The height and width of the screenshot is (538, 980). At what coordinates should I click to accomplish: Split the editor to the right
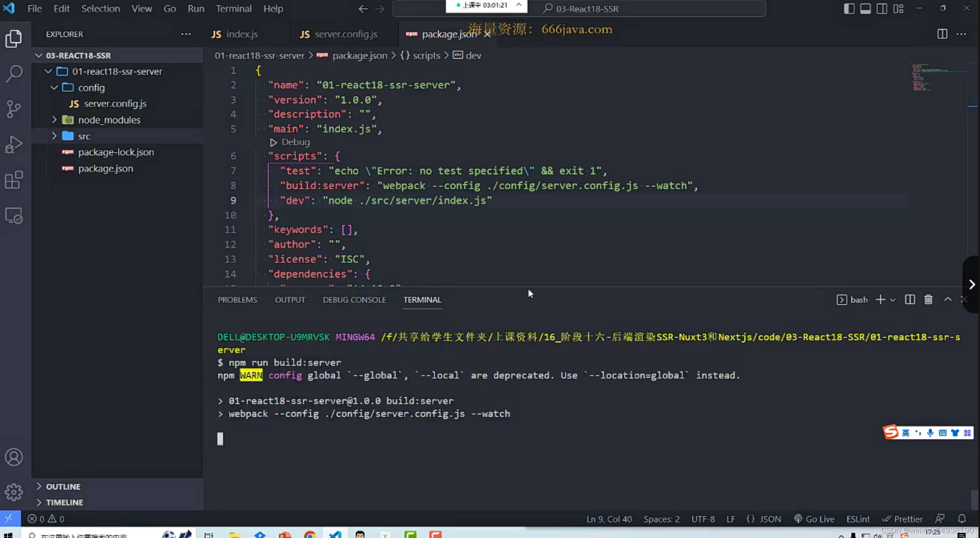click(x=942, y=34)
